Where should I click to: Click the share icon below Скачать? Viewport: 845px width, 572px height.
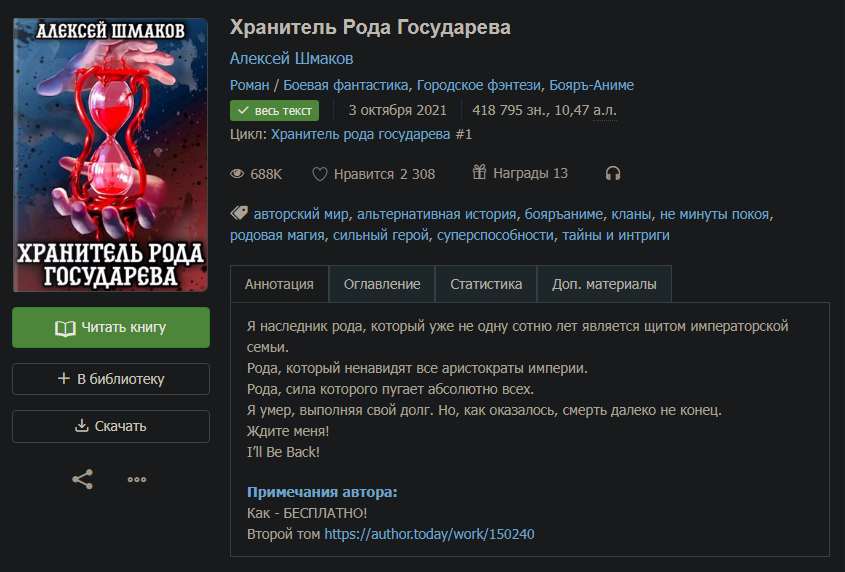coord(82,479)
